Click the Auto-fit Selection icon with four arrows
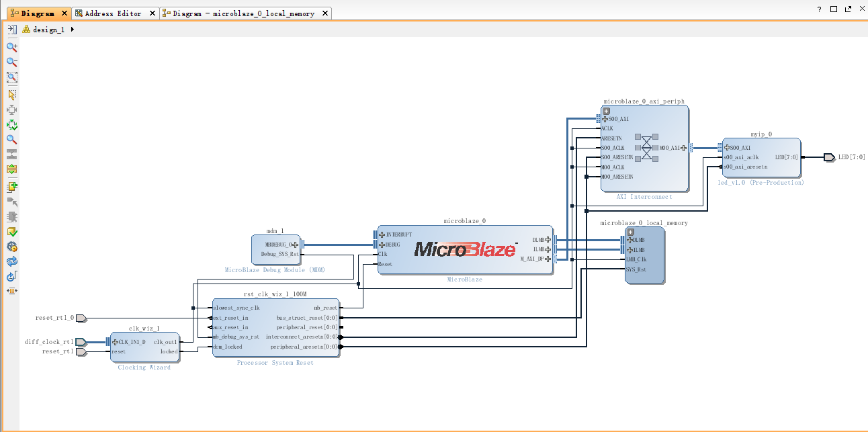The height and width of the screenshot is (432, 868). coord(11,110)
